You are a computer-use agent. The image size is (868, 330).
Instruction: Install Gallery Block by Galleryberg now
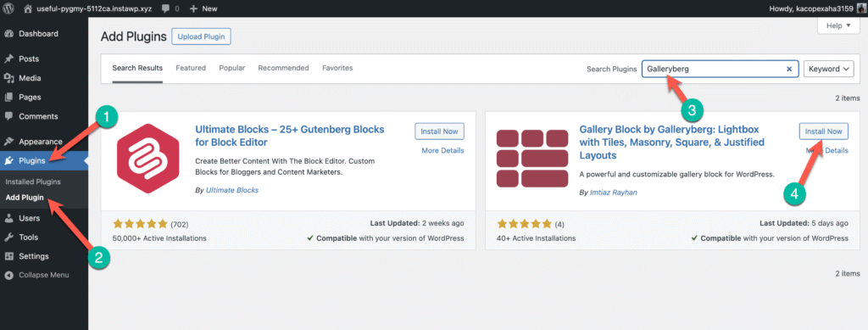click(824, 131)
